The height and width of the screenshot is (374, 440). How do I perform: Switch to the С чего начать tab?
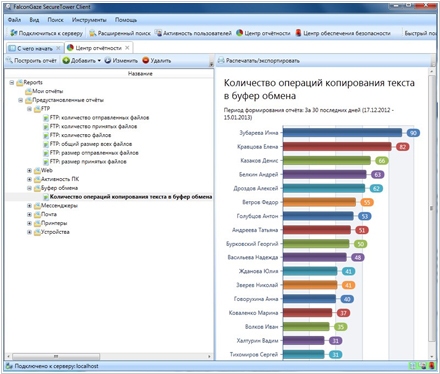pos(35,48)
